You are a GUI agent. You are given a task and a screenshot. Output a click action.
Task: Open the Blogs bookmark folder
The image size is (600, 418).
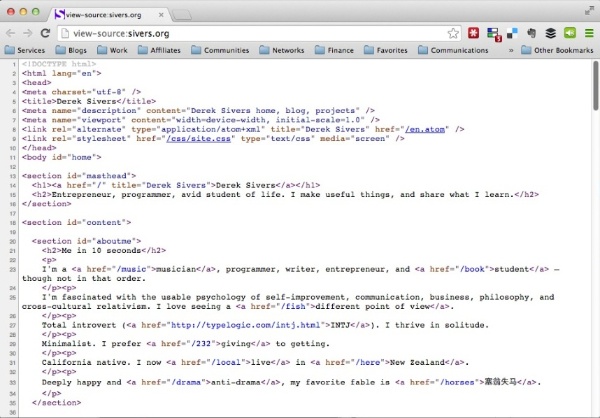pyautogui.click(x=71, y=50)
